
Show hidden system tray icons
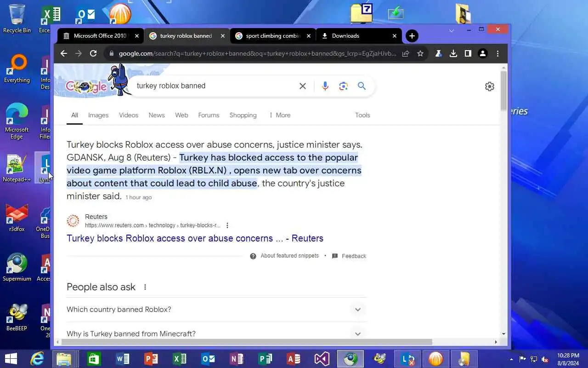511,359
